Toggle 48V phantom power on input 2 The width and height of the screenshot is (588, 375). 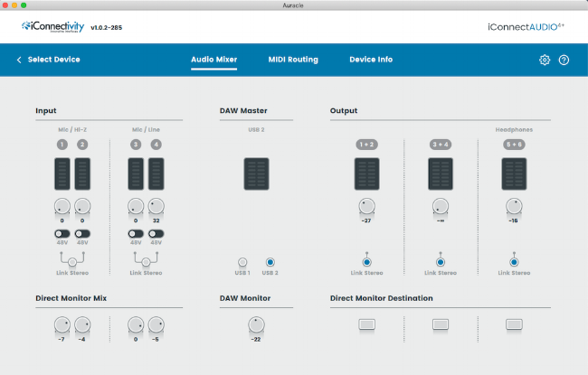[82, 234]
